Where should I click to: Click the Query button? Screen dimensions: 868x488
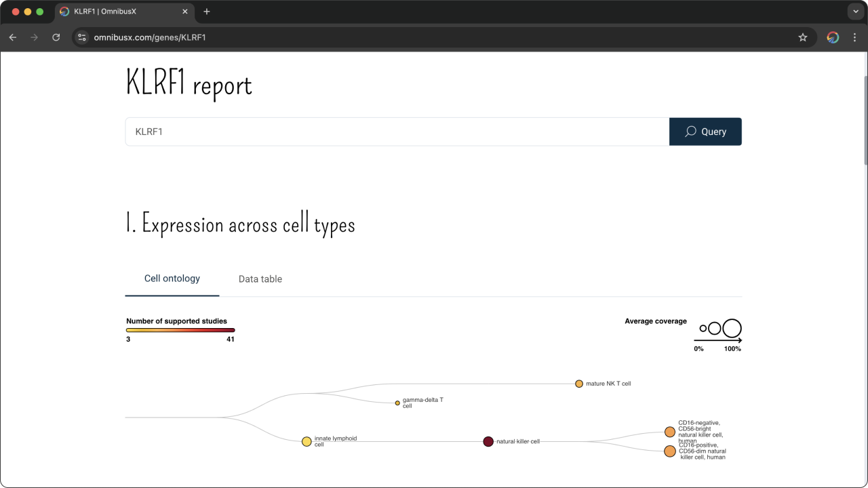pyautogui.click(x=705, y=131)
